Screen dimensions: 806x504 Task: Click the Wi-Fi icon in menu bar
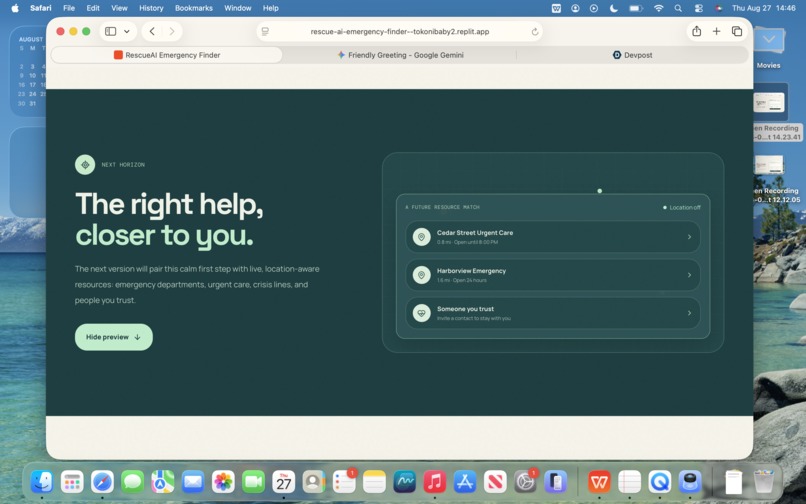click(658, 8)
